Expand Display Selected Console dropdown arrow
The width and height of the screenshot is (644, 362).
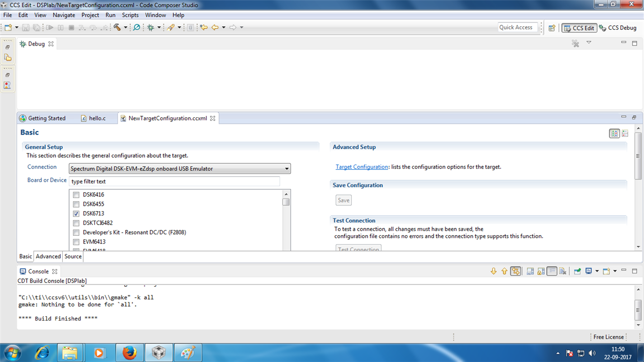point(597,271)
